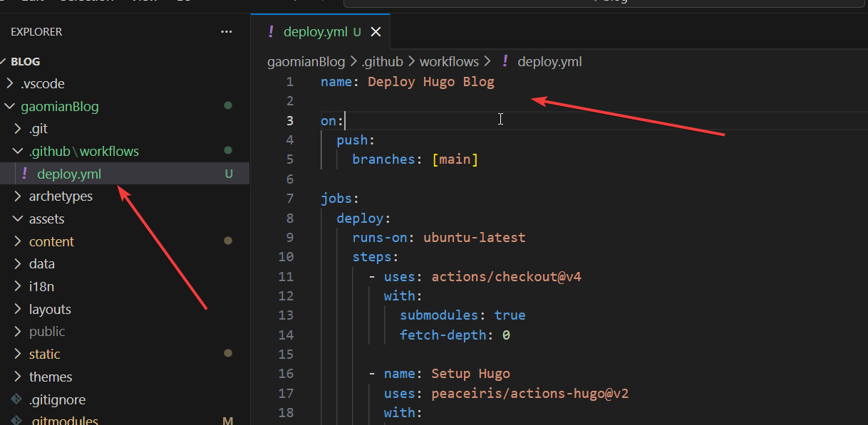Close the deploy.yml editor tab
This screenshot has height=425, width=868.
[376, 32]
